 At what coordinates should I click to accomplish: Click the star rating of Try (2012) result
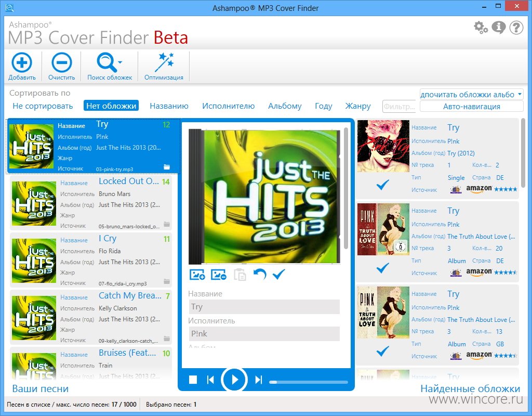[506, 189]
